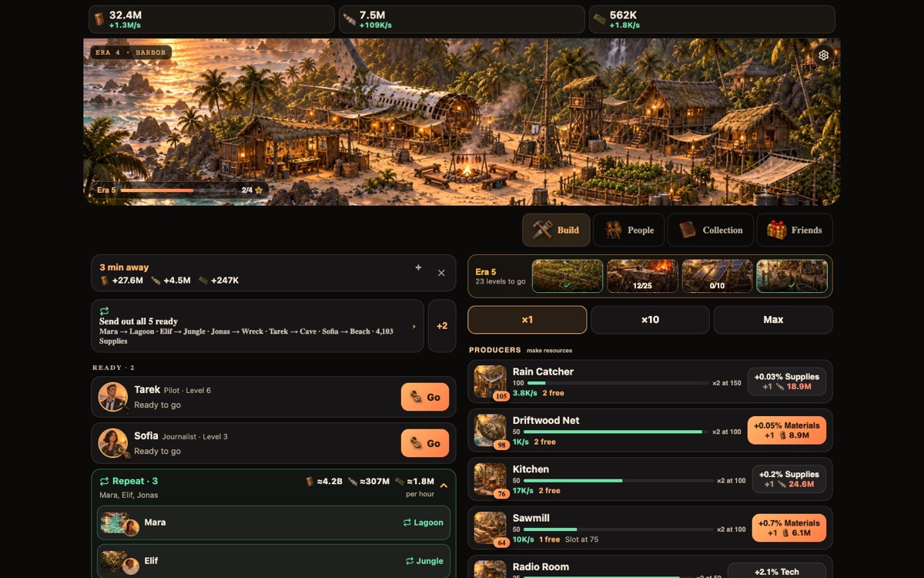Click Mara's lagoon thumbnail avatar

(119, 523)
